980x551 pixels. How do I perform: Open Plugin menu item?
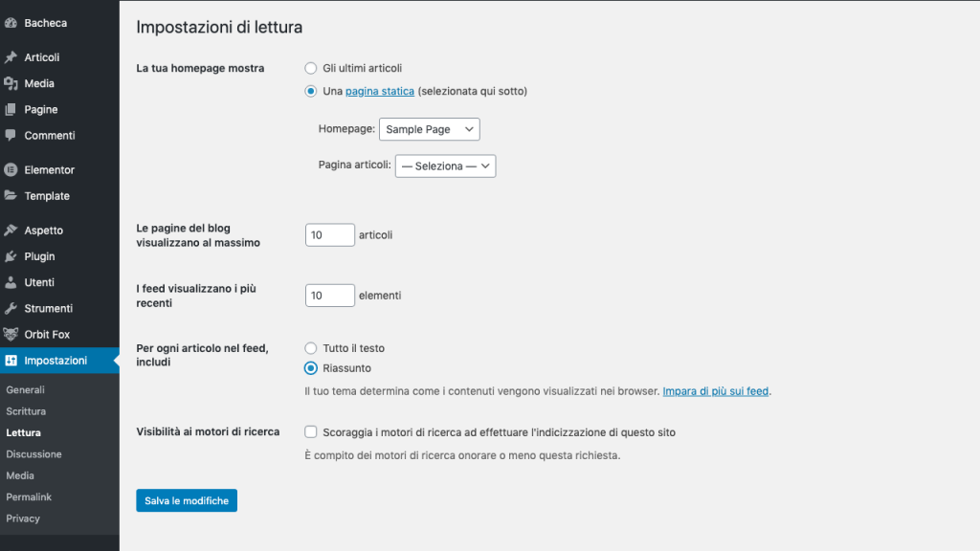[x=59, y=256]
